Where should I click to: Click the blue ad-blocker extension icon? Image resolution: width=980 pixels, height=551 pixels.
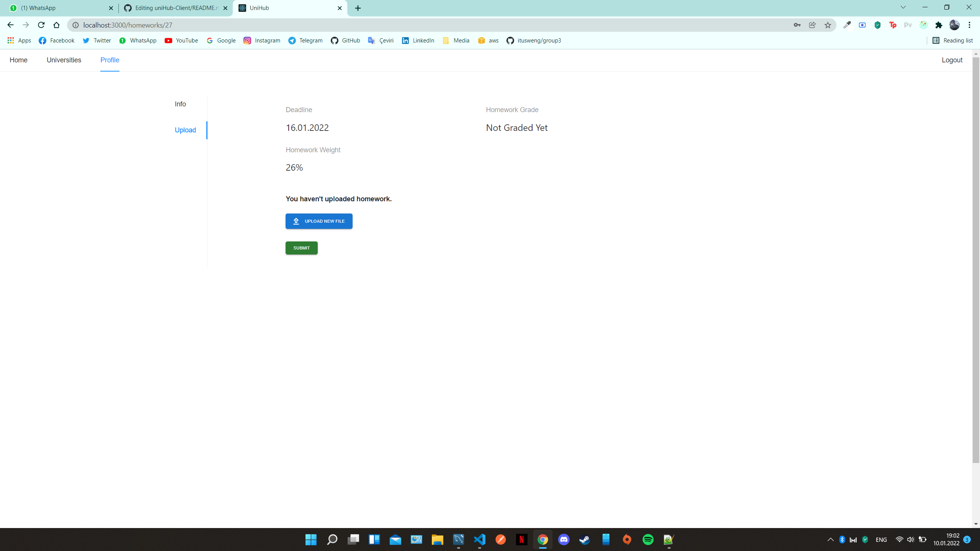[862, 25]
